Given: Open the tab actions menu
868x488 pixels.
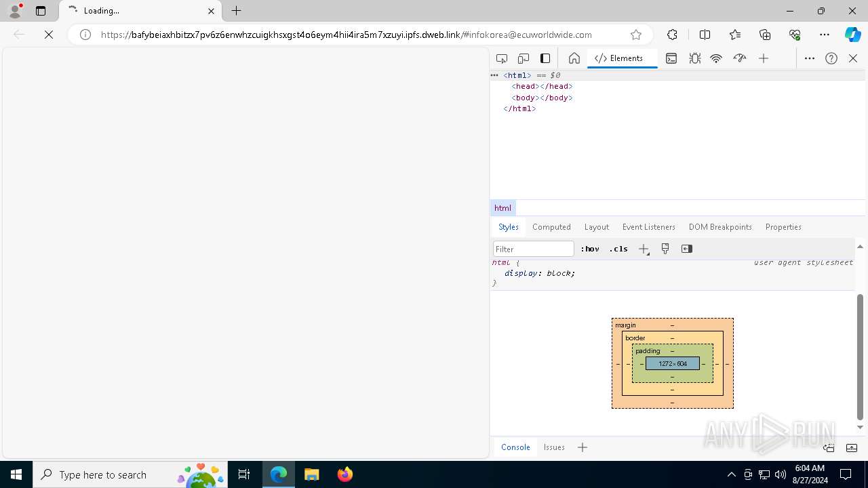Looking at the screenshot, I should pyautogui.click(x=41, y=11).
